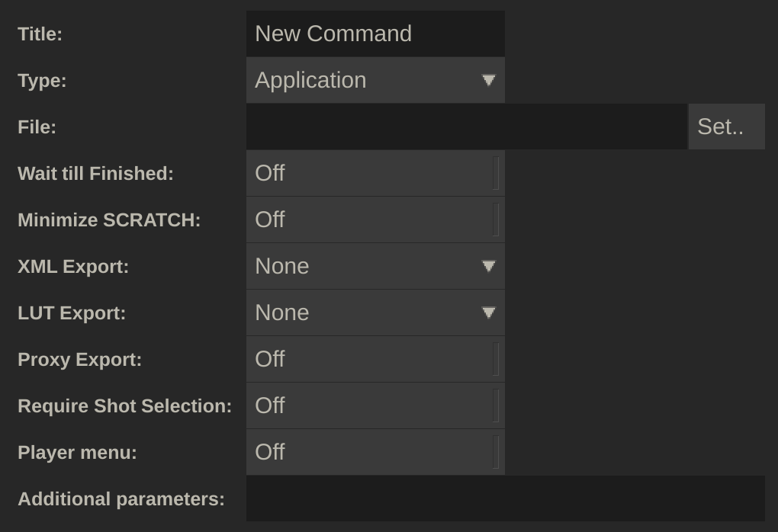
Task: Click the Wait till Finished label
Action: (x=95, y=174)
